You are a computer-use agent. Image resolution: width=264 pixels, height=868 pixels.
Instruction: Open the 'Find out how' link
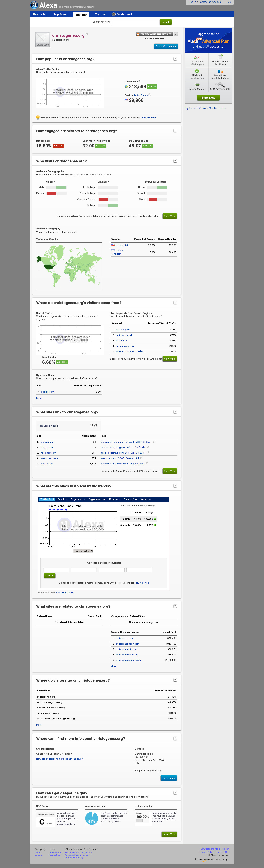[x=149, y=118]
